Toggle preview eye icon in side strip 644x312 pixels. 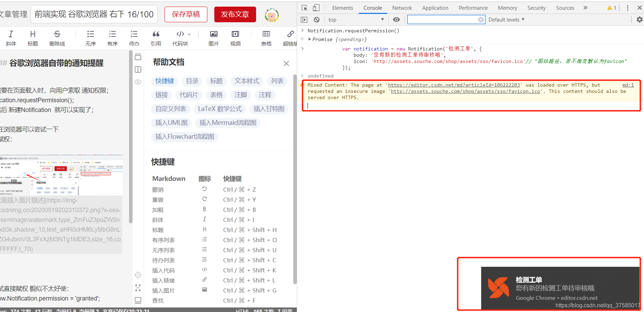point(138,82)
